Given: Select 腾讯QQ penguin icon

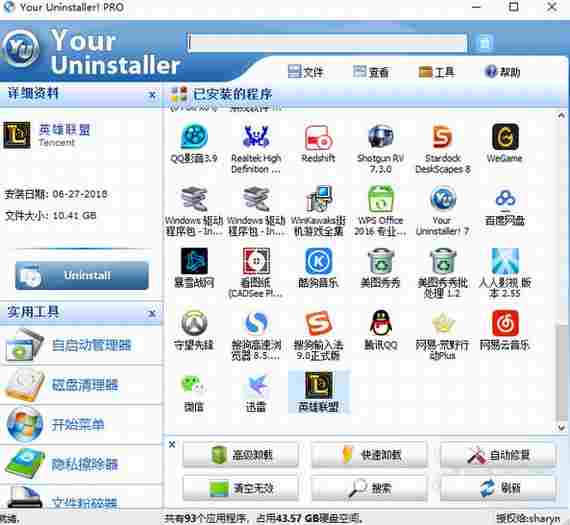Looking at the screenshot, I should [381, 323].
